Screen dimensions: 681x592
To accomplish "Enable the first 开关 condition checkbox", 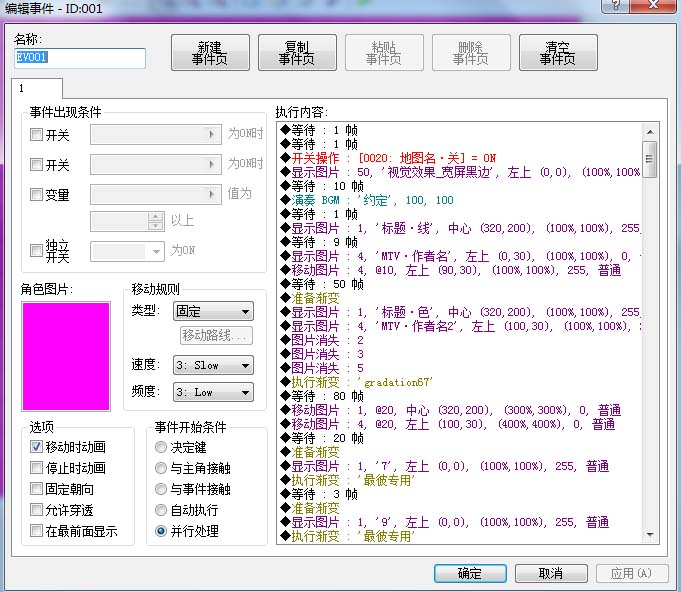I will pyautogui.click(x=36, y=135).
